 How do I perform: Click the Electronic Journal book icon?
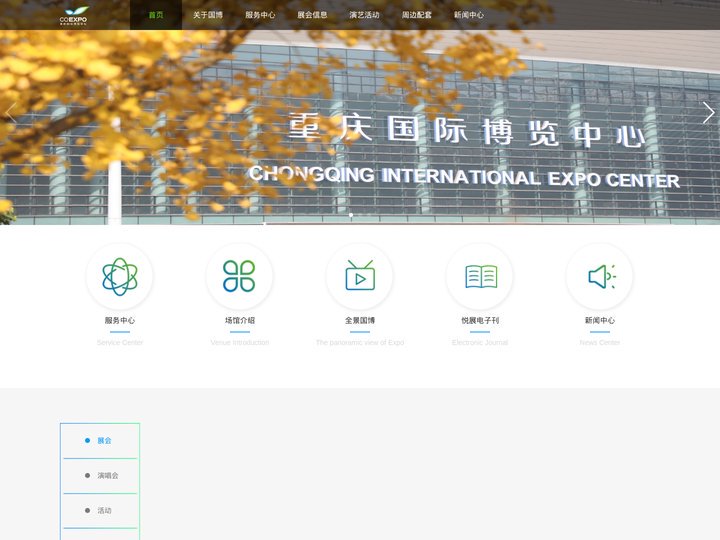point(480,276)
